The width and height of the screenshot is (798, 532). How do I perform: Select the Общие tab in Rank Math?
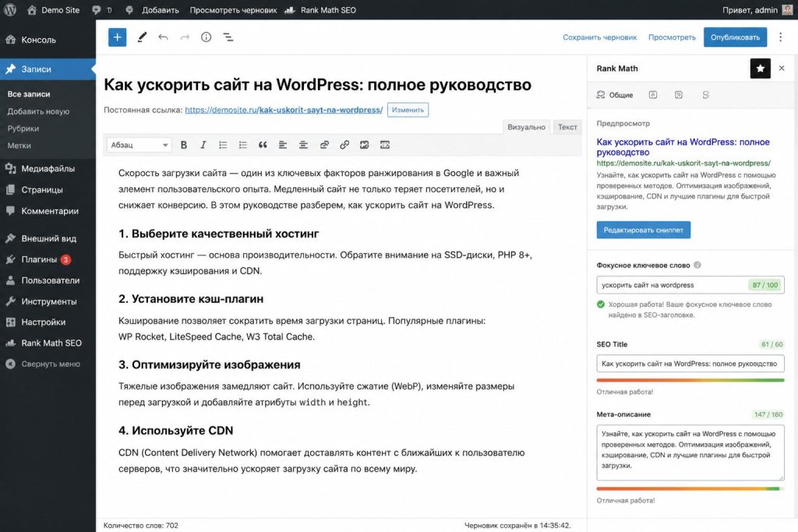tap(614, 94)
